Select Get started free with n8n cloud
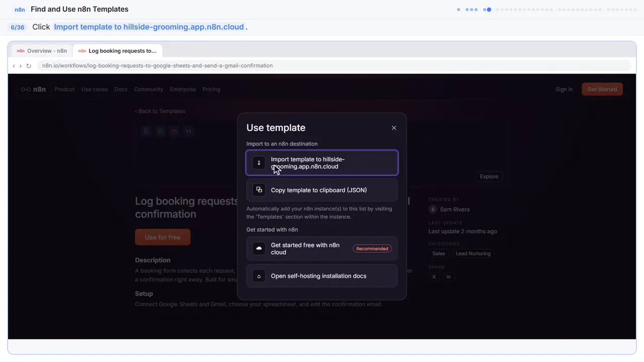The image size is (644, 362). [x=322, y=248]
